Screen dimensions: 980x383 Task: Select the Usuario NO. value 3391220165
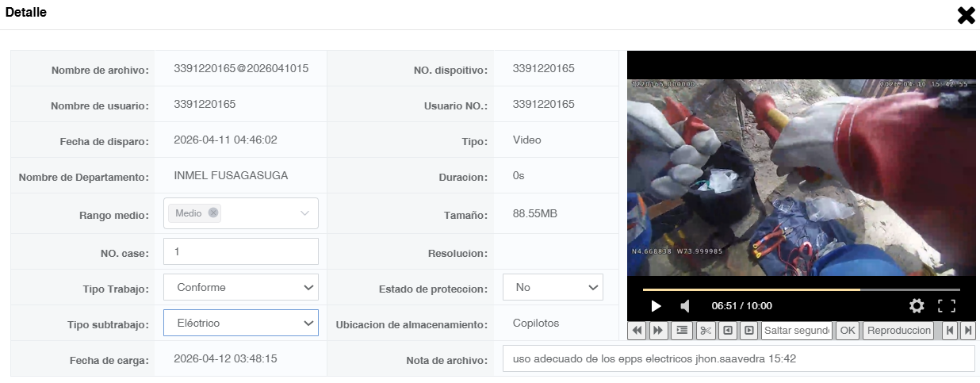544,104
